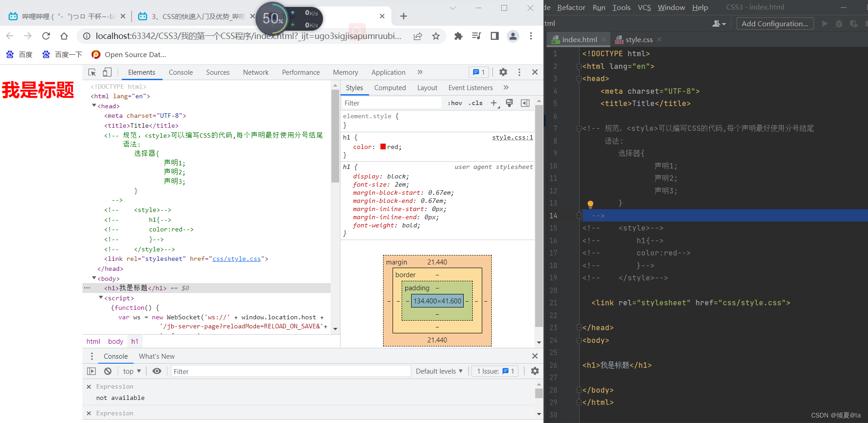This screenshot has height=423, width=868.
Task: Open the Default levels dropdown
Action: pos(439,371)
